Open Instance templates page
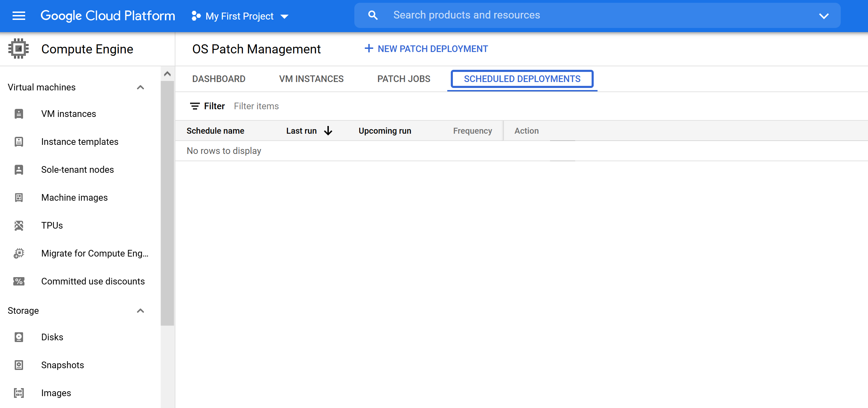 point(80,142)
